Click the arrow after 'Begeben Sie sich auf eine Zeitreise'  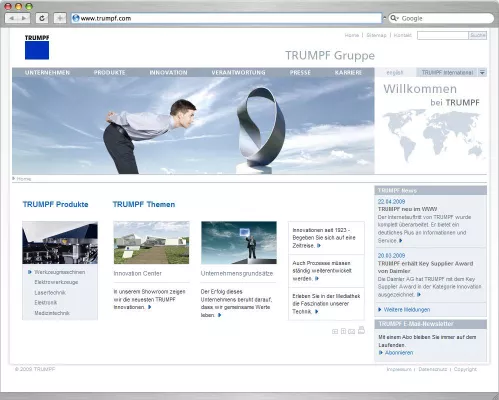click(x=319, y=246)
